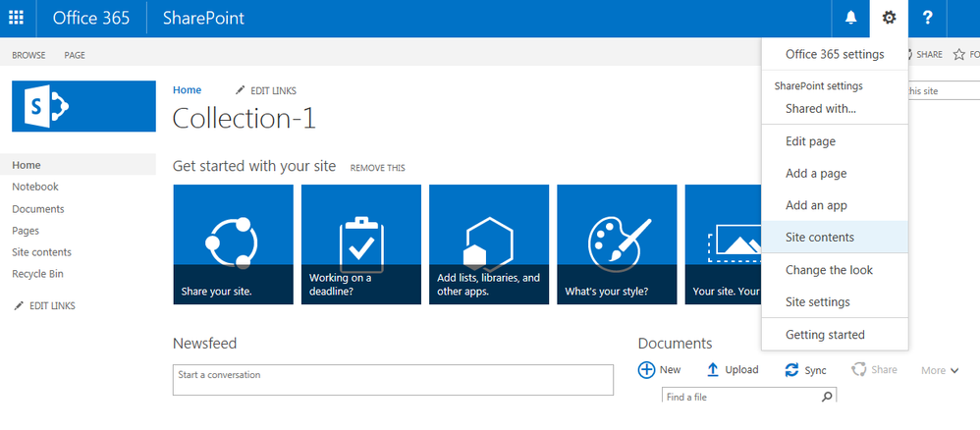Click the Sync arrows icon
Image resolution: width=980 pixels, height=430 pixels.
pos(791,370)
